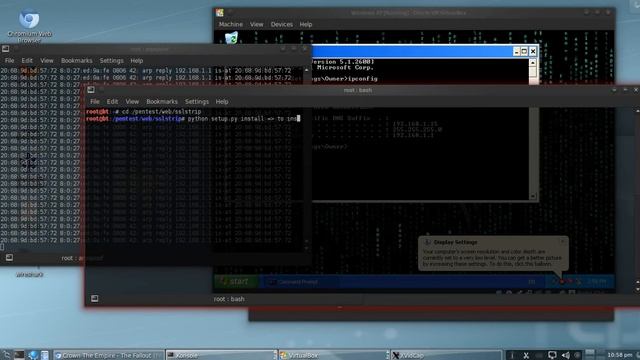Click the front bash Konsole window menu icon

coord(91,90)
